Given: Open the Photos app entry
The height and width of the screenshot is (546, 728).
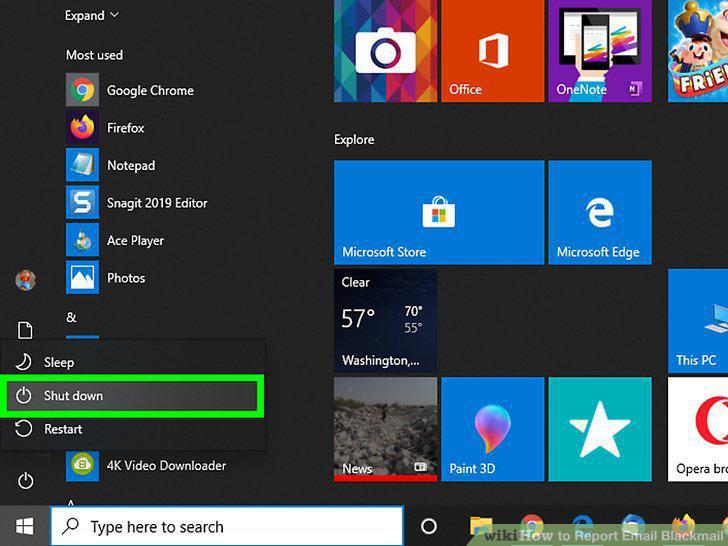Looking at the screenshot, I should [x=106, y=278].
